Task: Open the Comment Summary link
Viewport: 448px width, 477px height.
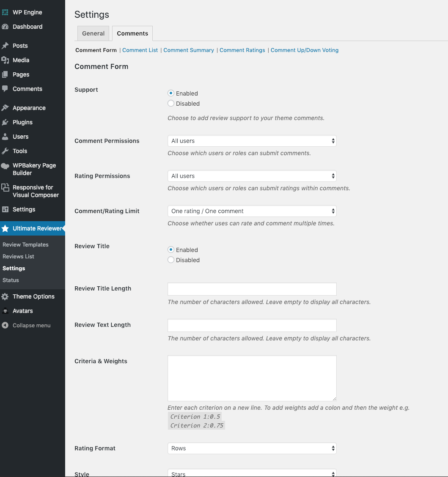Action: (x=189, y=50)
